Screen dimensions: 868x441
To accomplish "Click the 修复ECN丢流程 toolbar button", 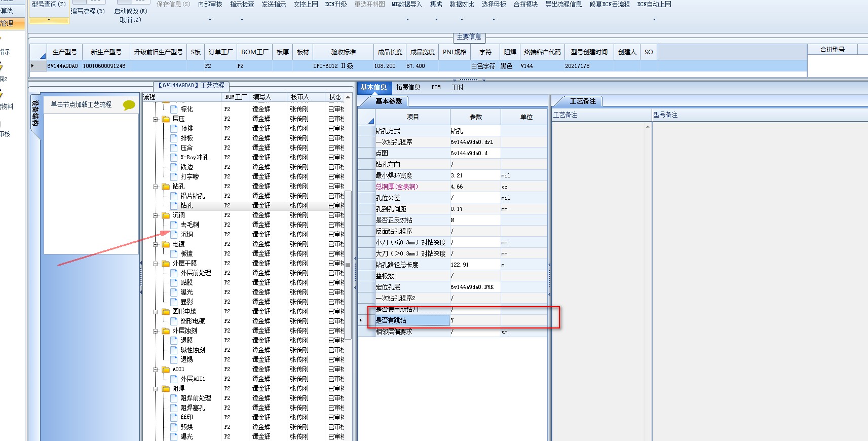I will (x=610, y=4).
